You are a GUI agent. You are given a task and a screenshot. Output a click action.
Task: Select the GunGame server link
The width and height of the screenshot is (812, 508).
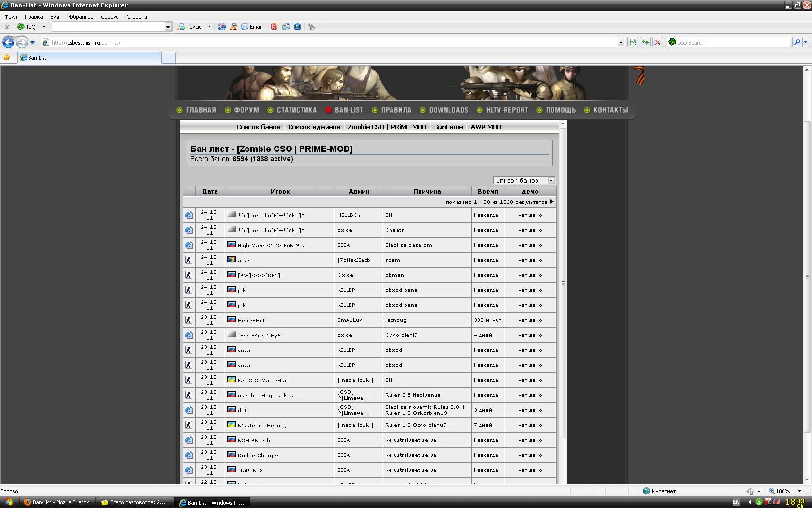pyautogui.click(x=448, y=127)
